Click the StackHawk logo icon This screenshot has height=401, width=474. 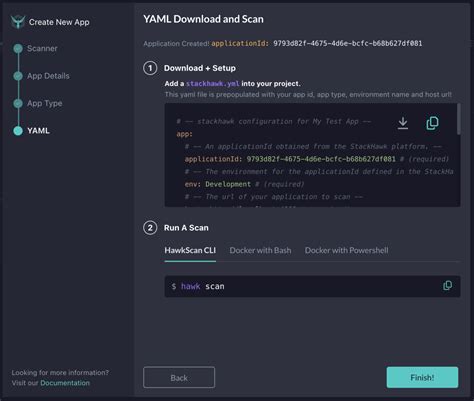[18, 22]
